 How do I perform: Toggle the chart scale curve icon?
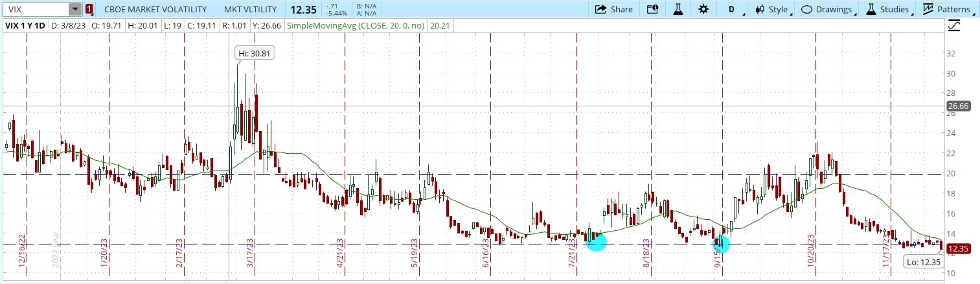coord(953,26)
